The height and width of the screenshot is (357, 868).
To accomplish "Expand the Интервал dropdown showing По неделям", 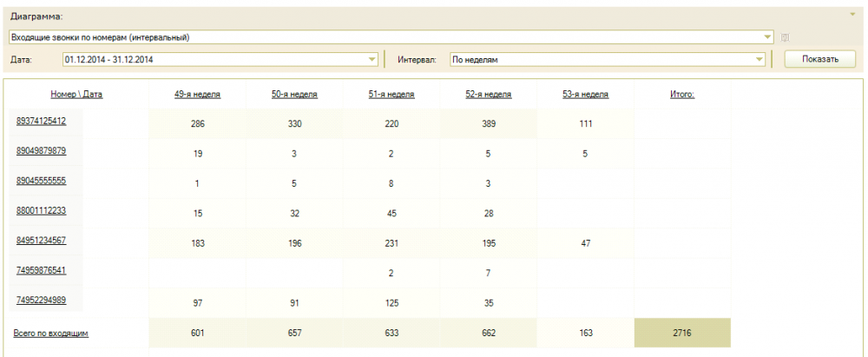I will point(760,59).
